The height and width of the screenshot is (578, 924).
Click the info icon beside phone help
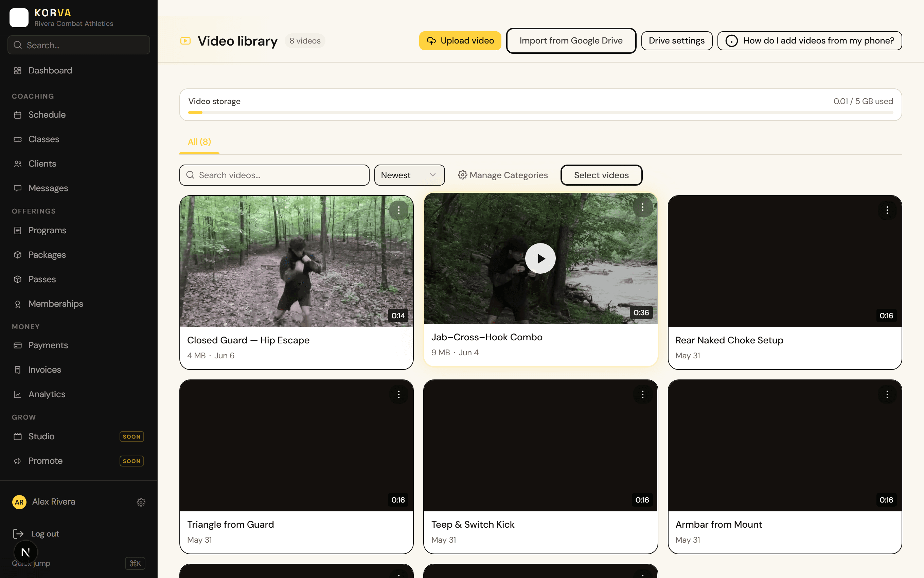[732, 40]
